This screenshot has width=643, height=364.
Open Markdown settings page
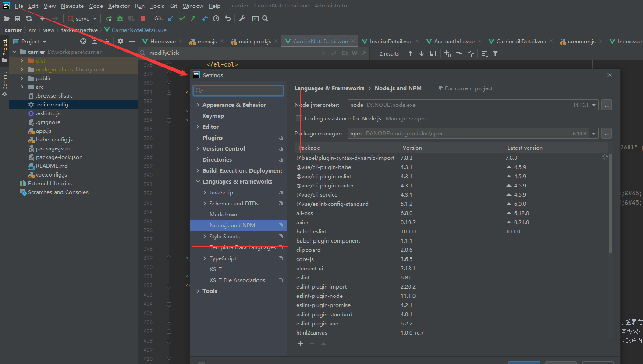[x=223, y=215]
